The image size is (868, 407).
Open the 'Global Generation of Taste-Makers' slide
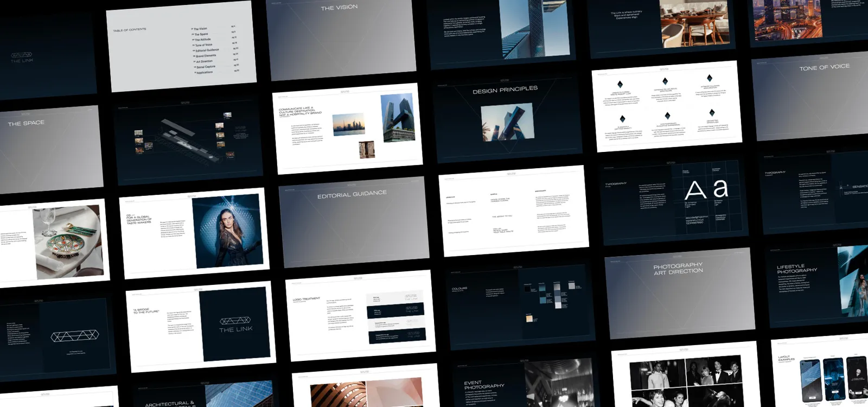tap(194, 233)
